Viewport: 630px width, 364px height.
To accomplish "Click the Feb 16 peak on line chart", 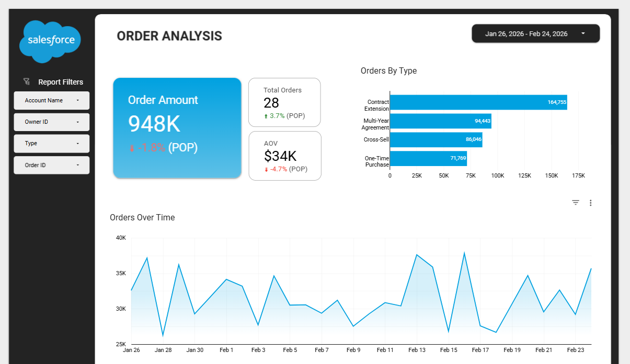I will tap(464, 253).
